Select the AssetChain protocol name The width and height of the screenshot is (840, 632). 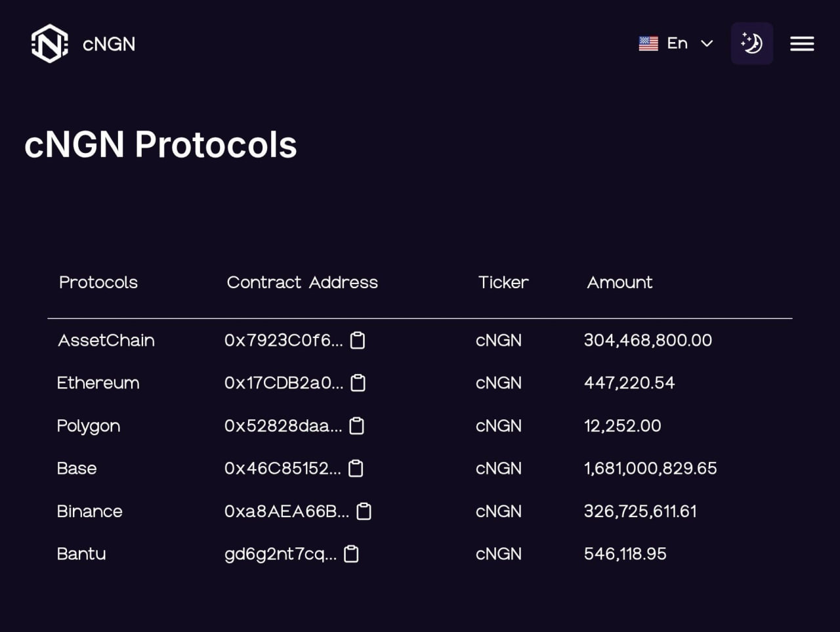pos(106,341)
